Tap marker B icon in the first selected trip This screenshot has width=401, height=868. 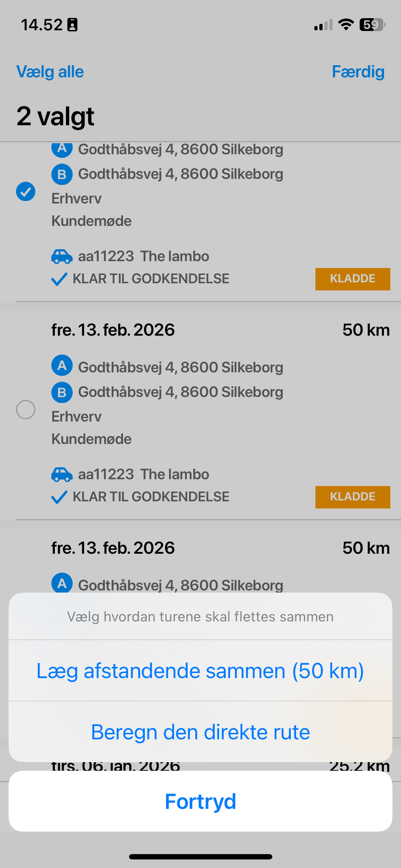[x=62, y=174]
